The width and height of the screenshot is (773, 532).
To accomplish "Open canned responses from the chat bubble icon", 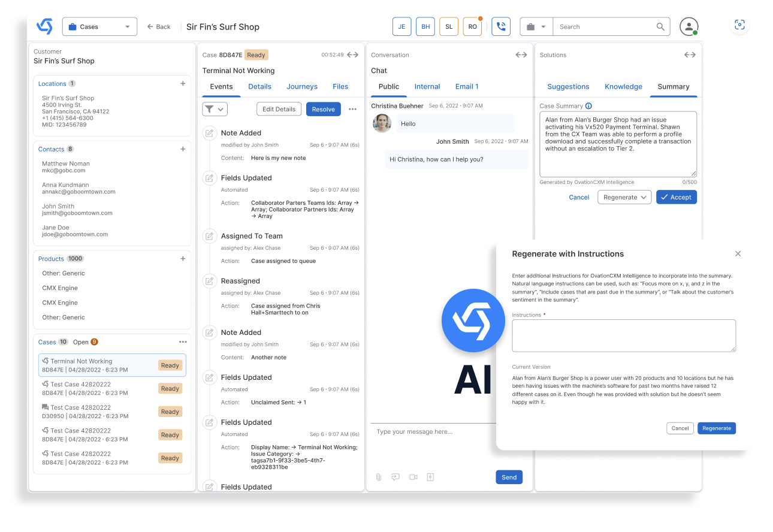I will coord(395,477).
